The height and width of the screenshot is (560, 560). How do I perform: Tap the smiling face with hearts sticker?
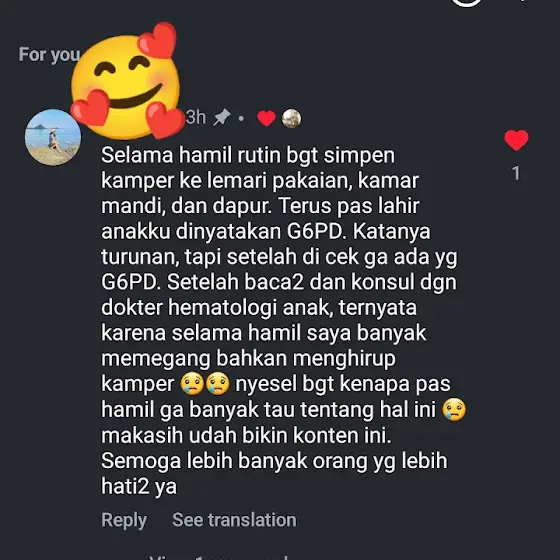tap(128, 81)
